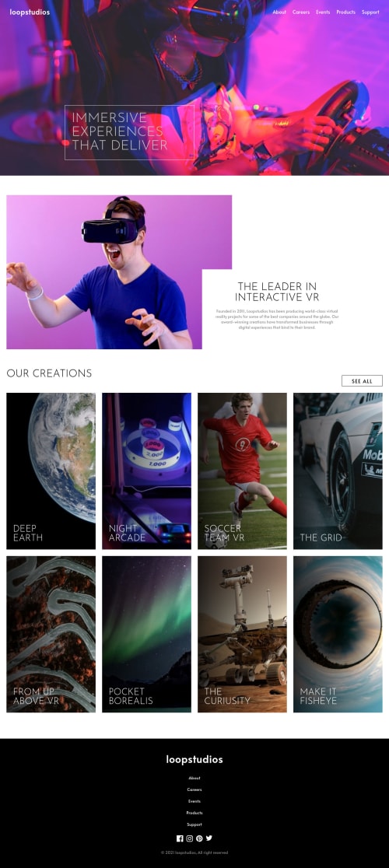389x868 pixels.
Task: Open the Facebook icon in footer
Action: click(180, 838)
